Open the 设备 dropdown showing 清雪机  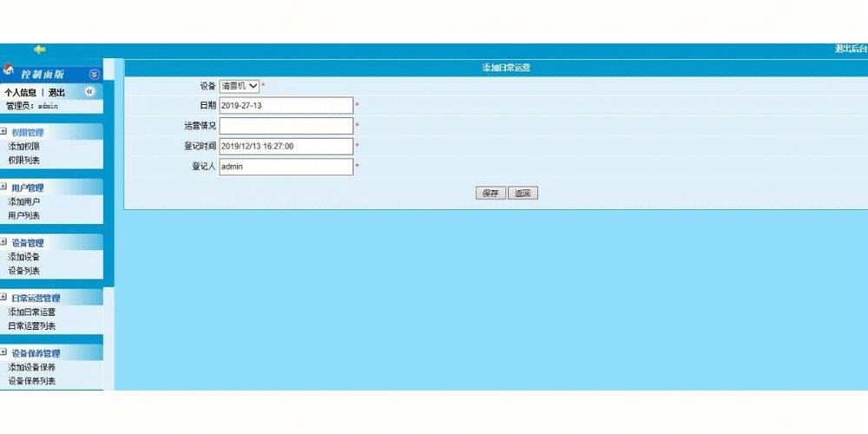pyautogui.click(x=240, y=86)
